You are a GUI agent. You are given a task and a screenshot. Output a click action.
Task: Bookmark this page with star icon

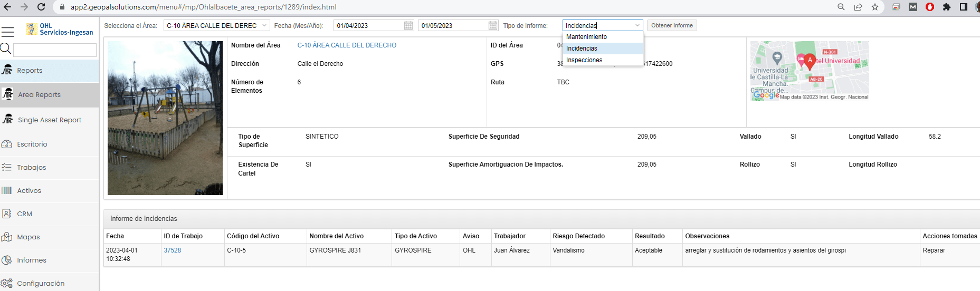click(x=875, y=7)
